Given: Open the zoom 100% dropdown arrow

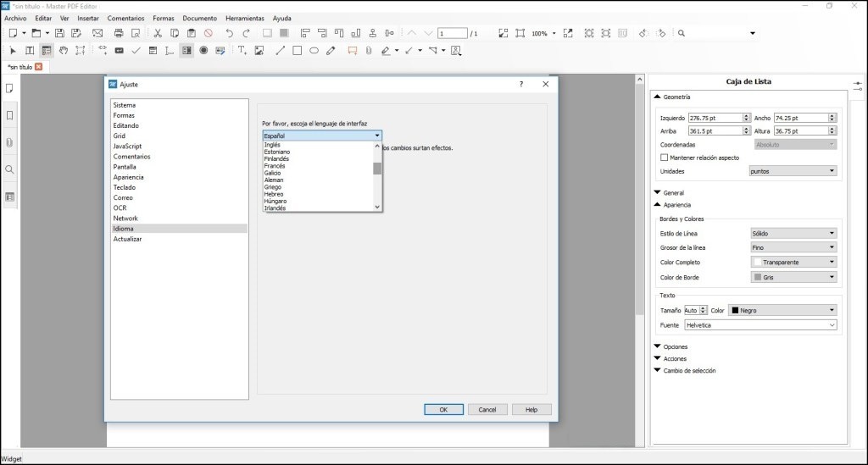Looking at the screenshot, I should coord(554,33).
